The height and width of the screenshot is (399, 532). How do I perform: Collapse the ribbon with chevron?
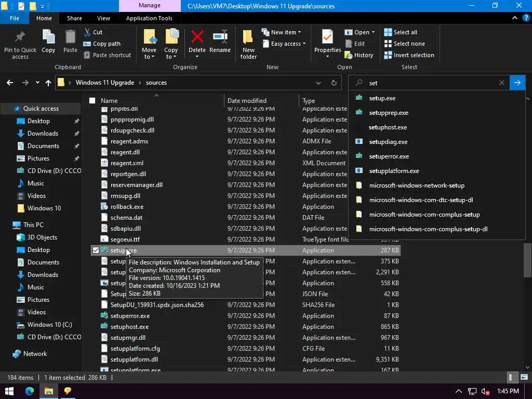pos(515,18)
